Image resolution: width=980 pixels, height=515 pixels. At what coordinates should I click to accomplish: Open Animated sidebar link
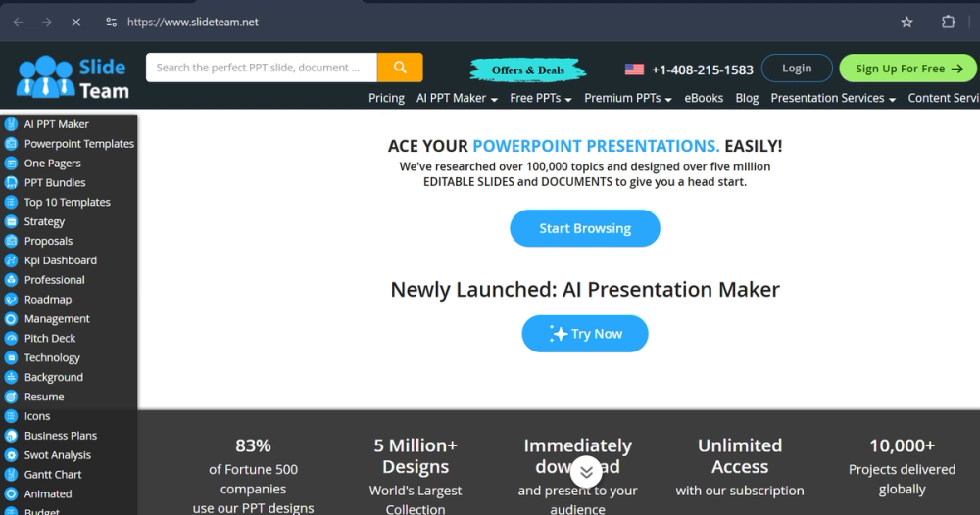(x=48, y=493)
